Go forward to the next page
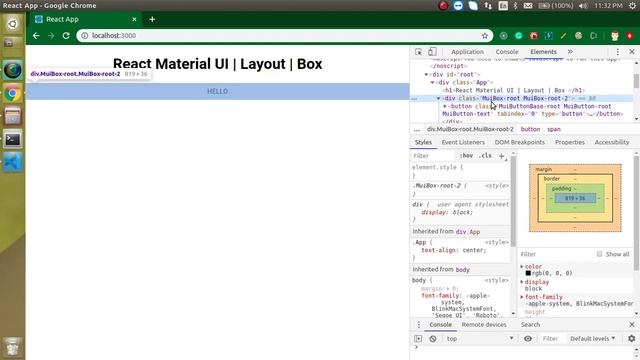The image size is (640, 360). click(51, 36)
